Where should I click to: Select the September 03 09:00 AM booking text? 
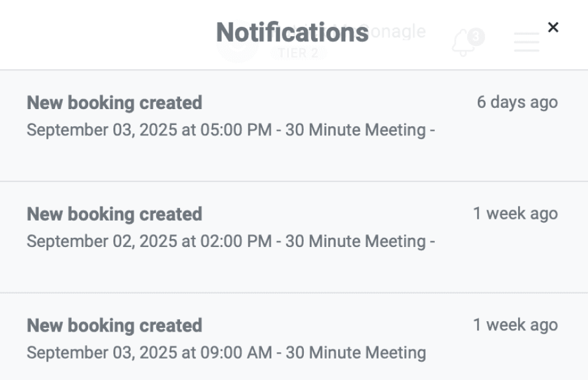tap(226, 352)
